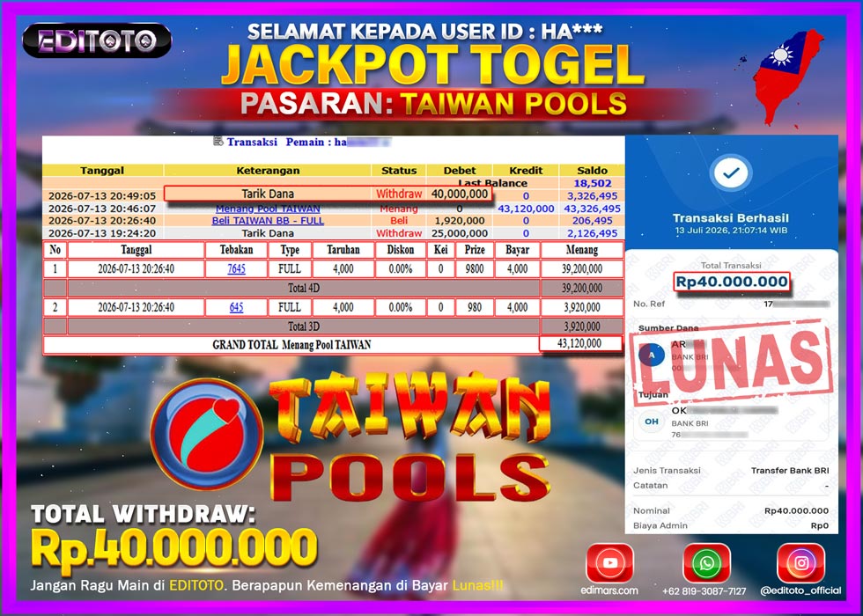The width and height of the screenshot is (863, 616).
Task: Click the Rp40.000.000 Total Transaksi amount
Action: (x=732, y=282)
